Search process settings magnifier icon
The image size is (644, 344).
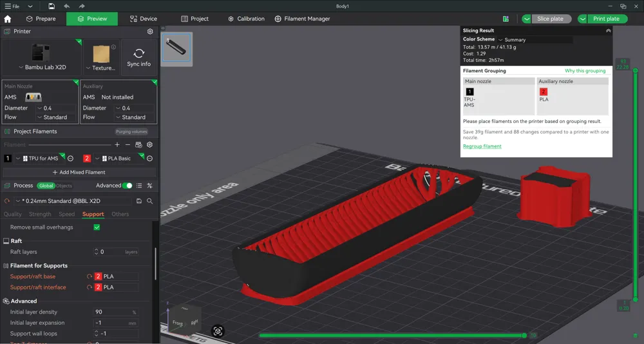tap(149, 201)
